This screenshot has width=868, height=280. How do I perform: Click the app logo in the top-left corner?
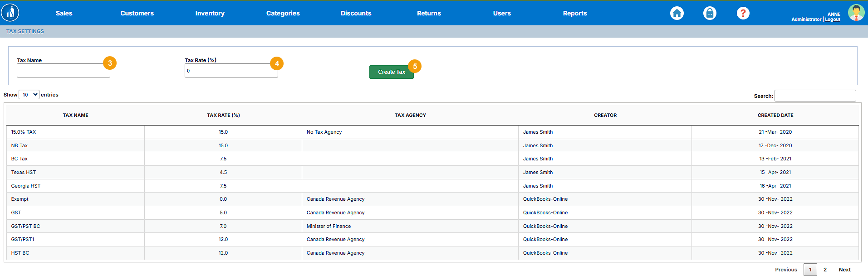click(10, 13)
